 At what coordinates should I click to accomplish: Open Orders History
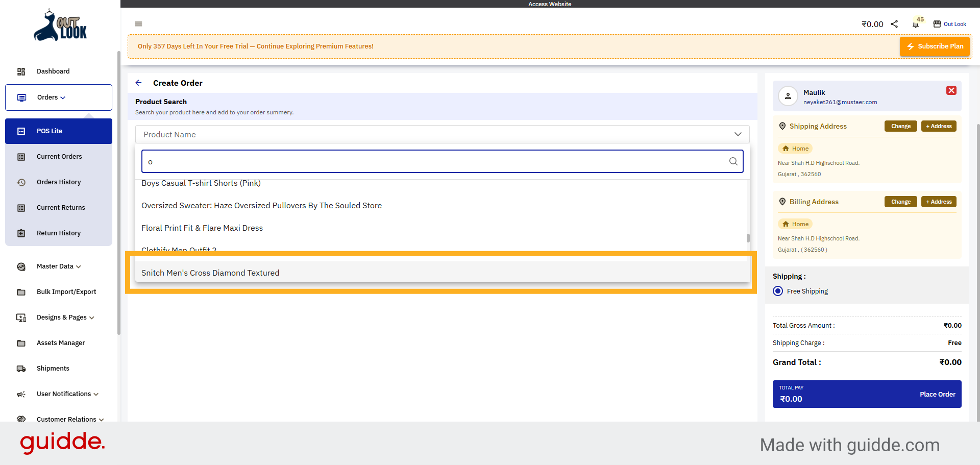point(59,182)
